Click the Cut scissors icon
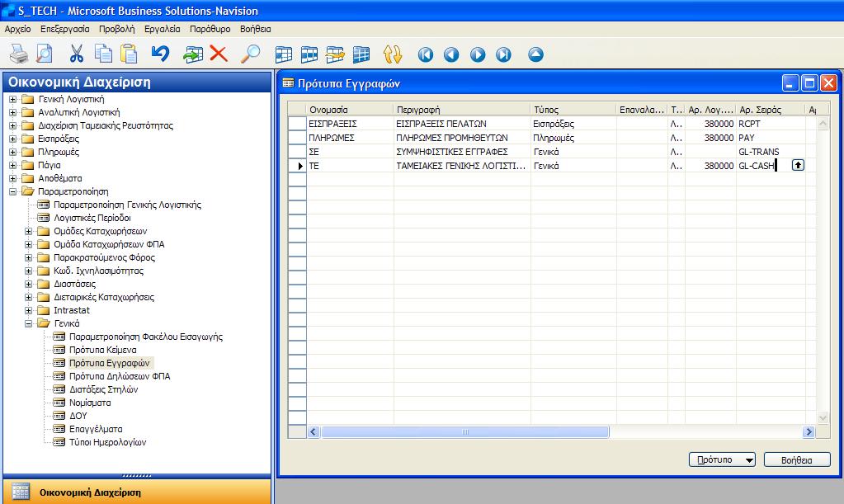Screen dimensions: 844x504 77,54
